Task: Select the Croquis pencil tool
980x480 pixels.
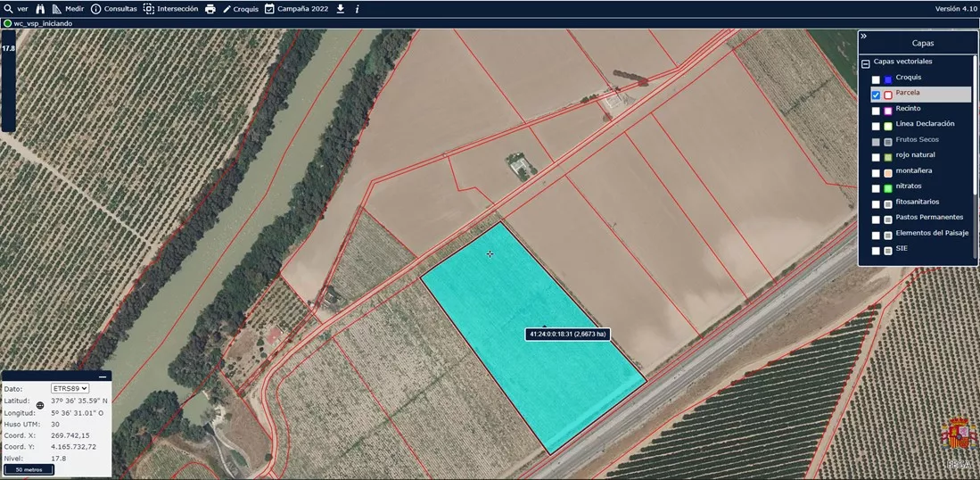Action: click(240, 9)
